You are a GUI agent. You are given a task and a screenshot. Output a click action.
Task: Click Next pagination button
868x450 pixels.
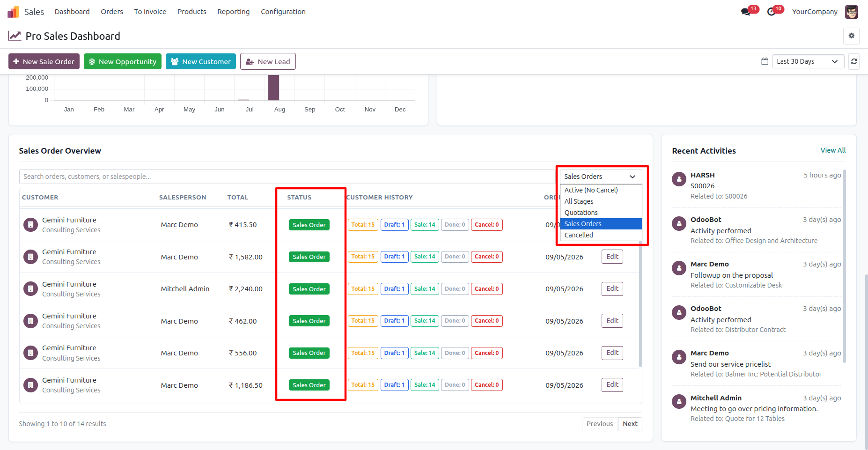630,424
